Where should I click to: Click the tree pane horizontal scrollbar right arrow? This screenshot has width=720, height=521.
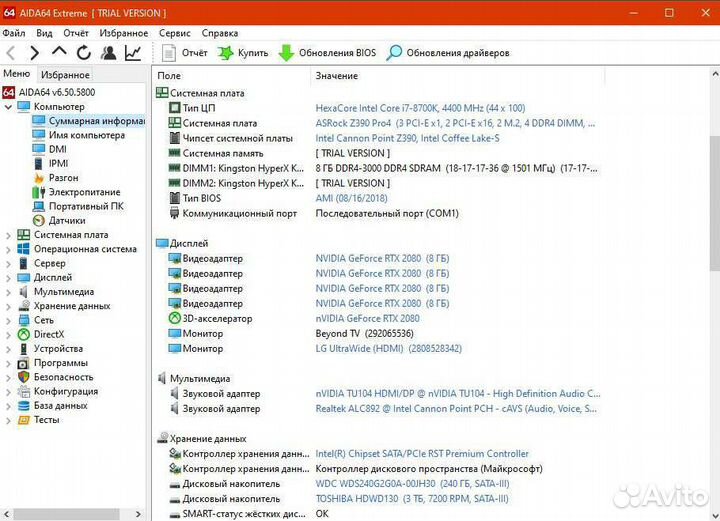tap(138, 514)
